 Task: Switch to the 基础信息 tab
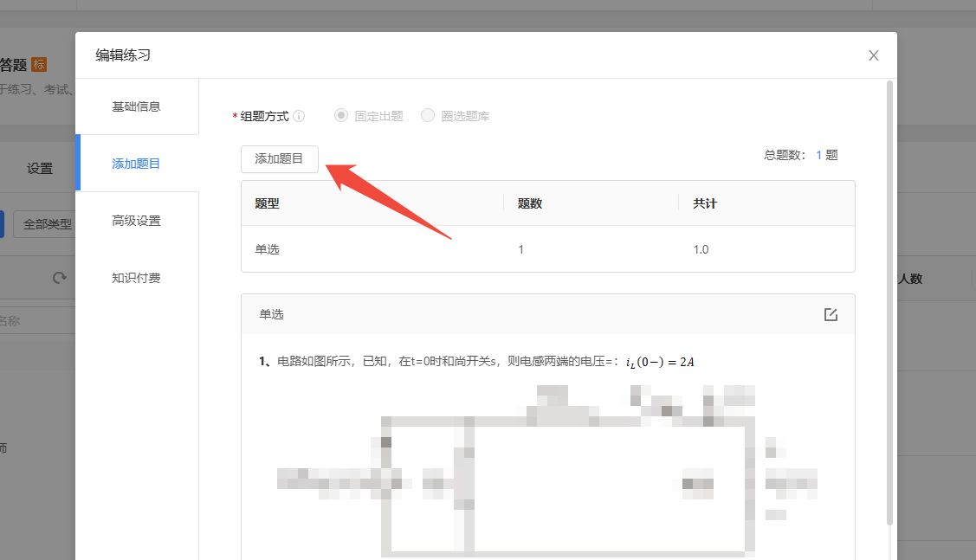tap(136, 106)
